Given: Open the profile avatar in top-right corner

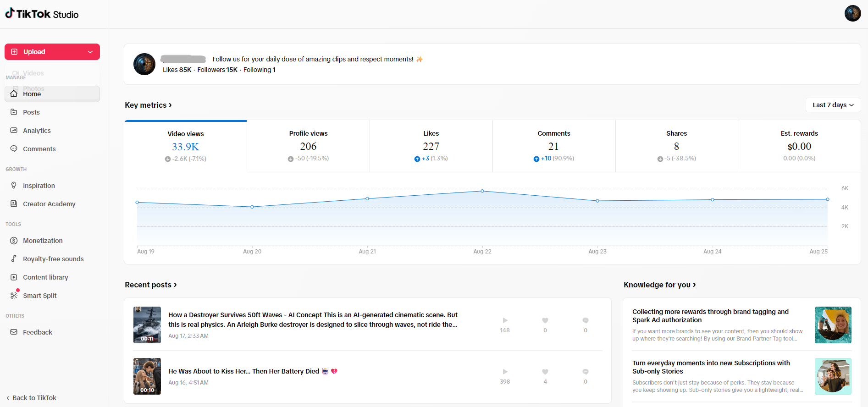Looking at the screenshot, I should click(x=852, y=13).
